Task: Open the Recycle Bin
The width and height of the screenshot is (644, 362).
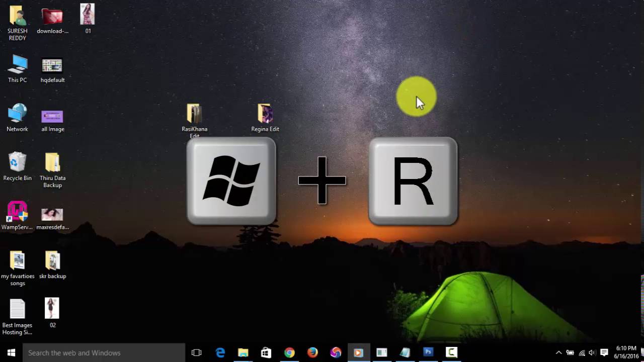Action: 17,166
